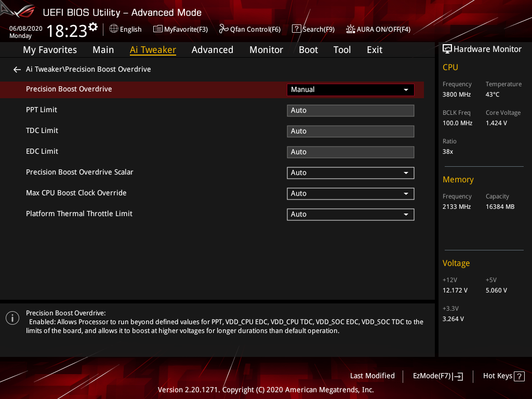Image resolution: width=532 pixels, height=399 pixels.
Task: Select the TDC Limit label
Action: (x=42, y=130)
